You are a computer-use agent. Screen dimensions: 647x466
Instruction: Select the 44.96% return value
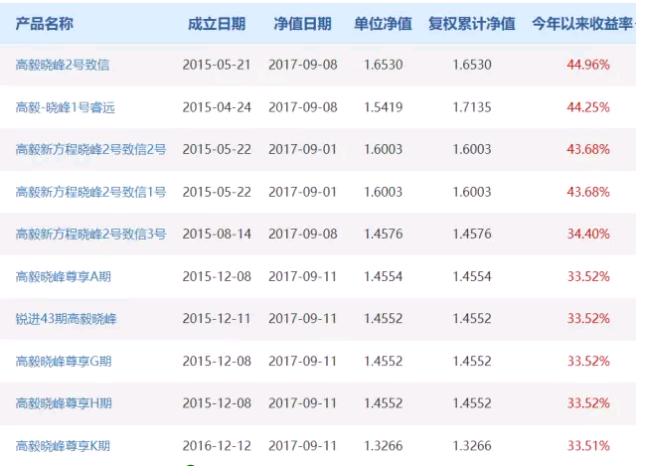[588, 65]
